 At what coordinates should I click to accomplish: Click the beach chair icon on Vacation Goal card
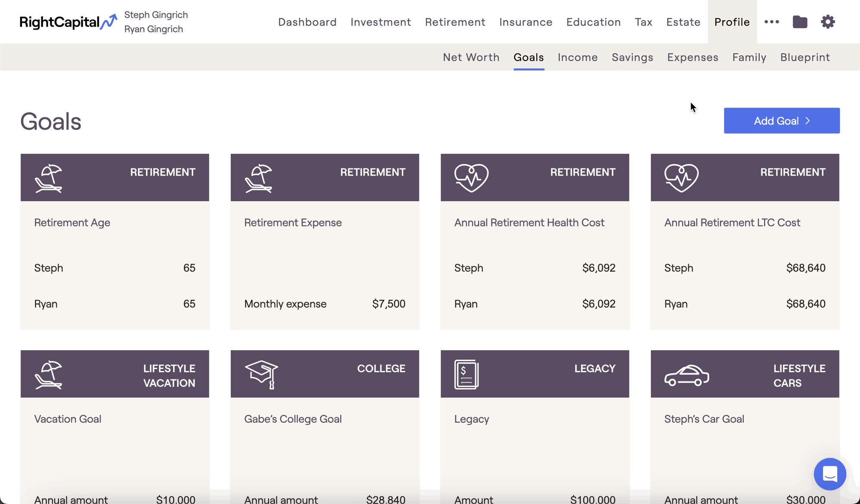click(x=49, y=375)
